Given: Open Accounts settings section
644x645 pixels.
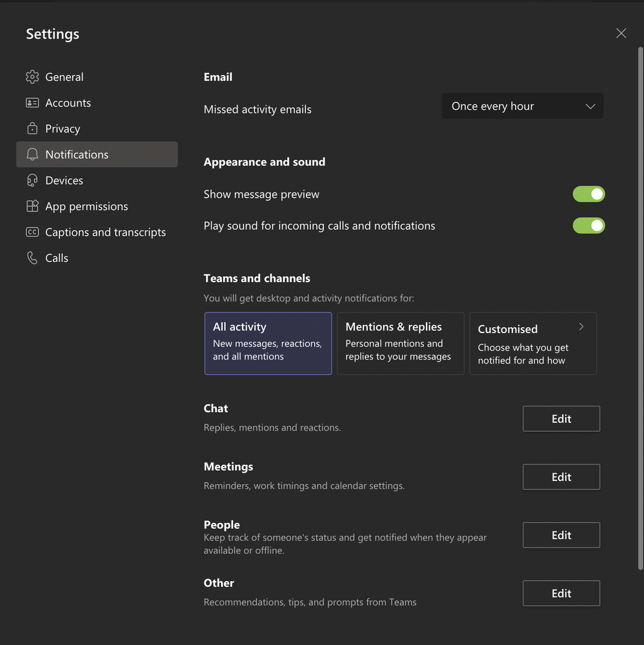Looking at the screenshot, I should 97,103.
